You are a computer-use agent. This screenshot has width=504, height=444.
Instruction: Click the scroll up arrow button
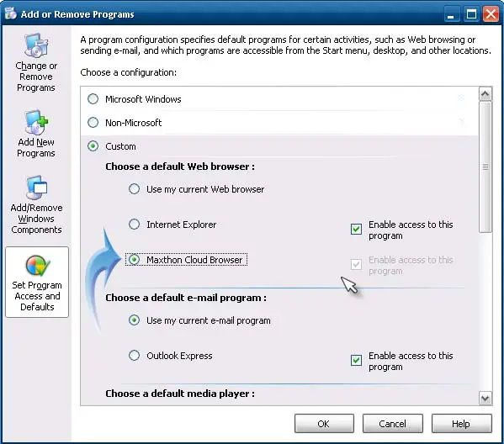point(485,94)
